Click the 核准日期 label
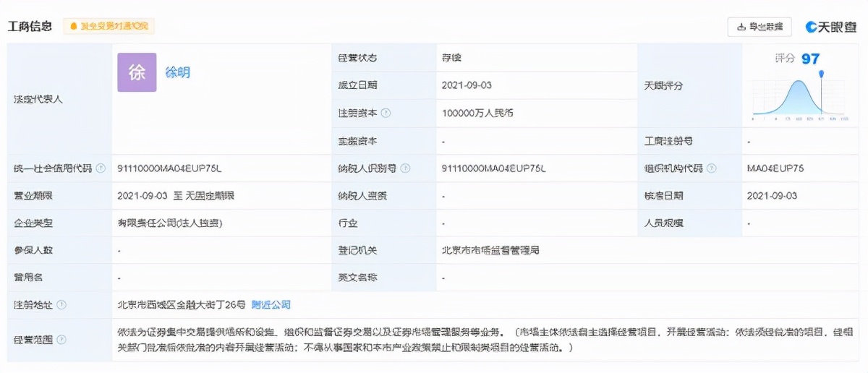Image resolution: width=868 pixels, height=373 pixels. click(663, 196)
